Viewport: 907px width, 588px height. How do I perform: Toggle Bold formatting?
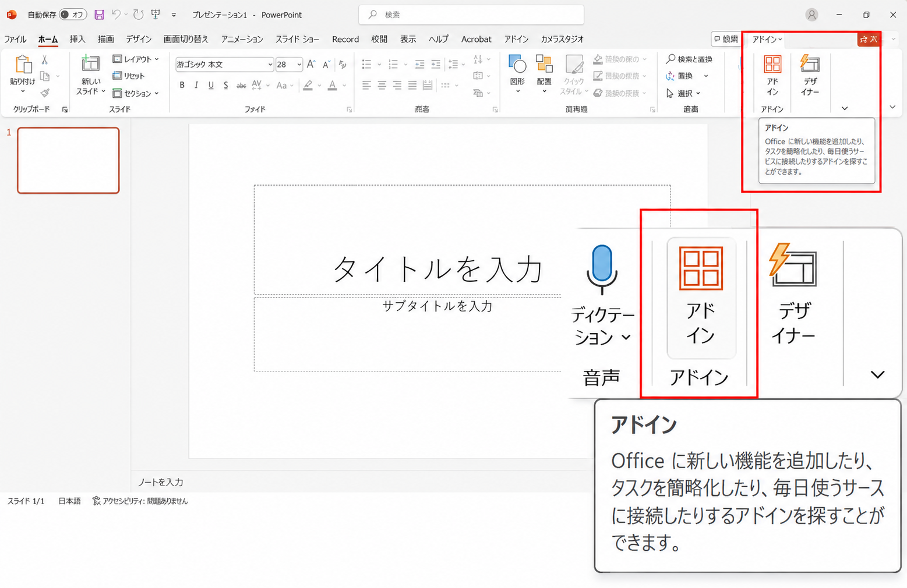182,86
